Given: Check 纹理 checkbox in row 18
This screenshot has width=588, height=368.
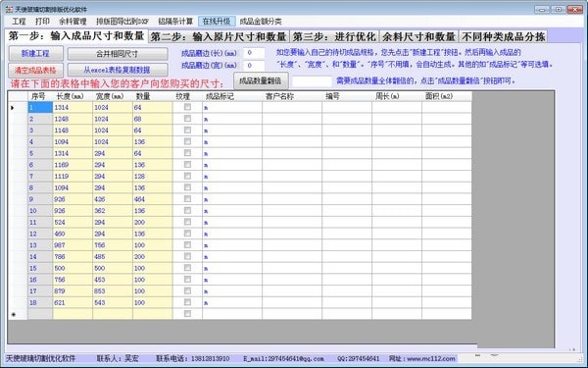Looking at the screenshot, I should point(187,302).
